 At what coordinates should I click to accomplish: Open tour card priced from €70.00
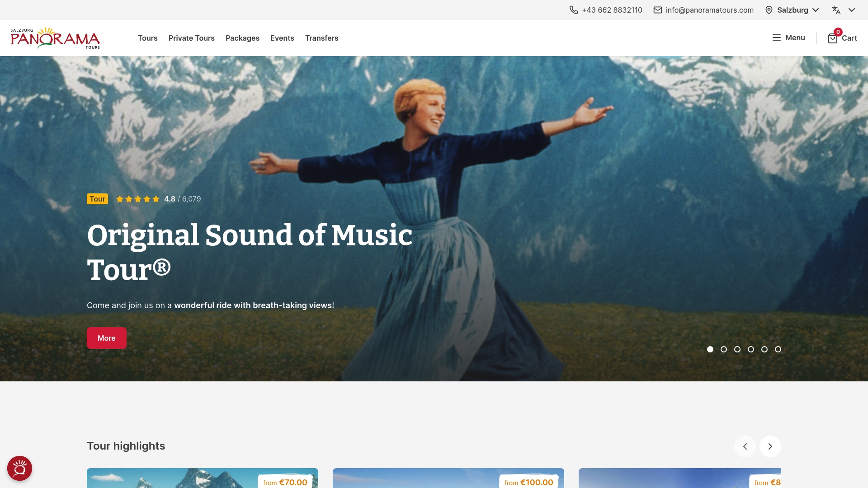[203, 478]
